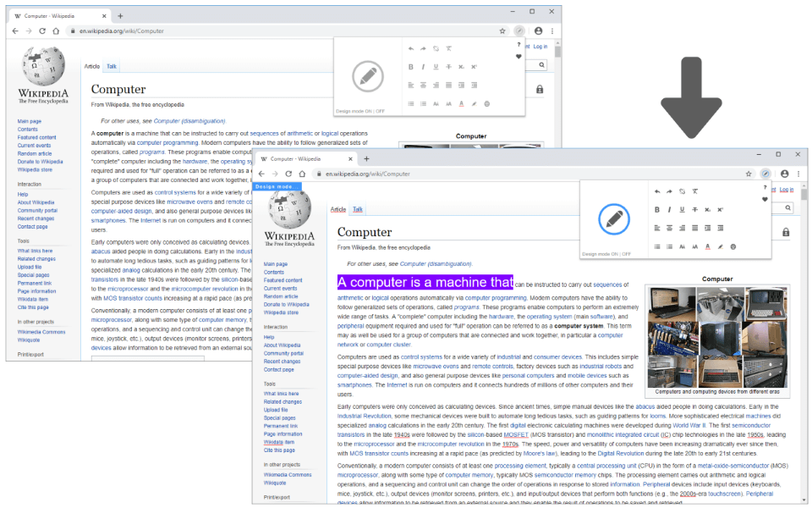Open Main page link in back window sidebar
Image resolution: width=812 pixels, height=508 pixels.
[x=29, y=121]
